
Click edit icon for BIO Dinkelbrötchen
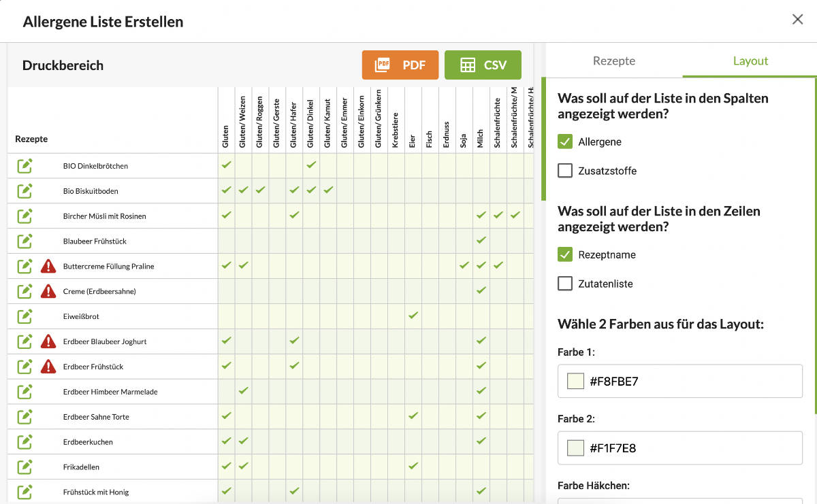25,166
